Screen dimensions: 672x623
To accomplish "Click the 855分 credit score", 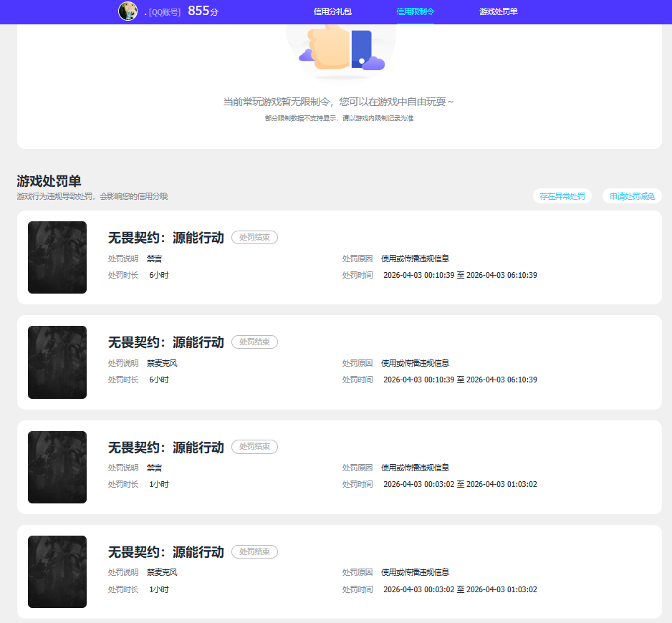I will pos(203,11).
